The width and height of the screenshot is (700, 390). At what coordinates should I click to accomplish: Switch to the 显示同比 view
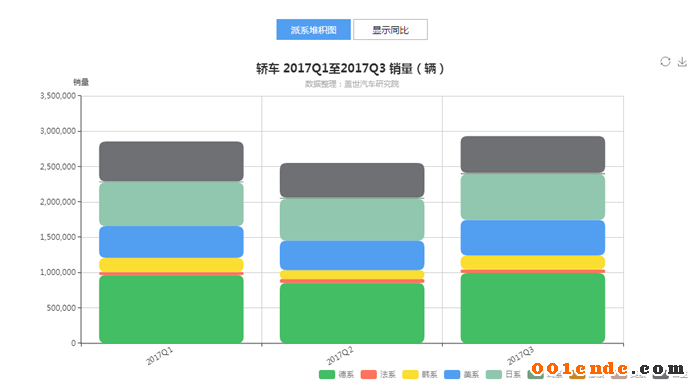click(x=390, y=29)
